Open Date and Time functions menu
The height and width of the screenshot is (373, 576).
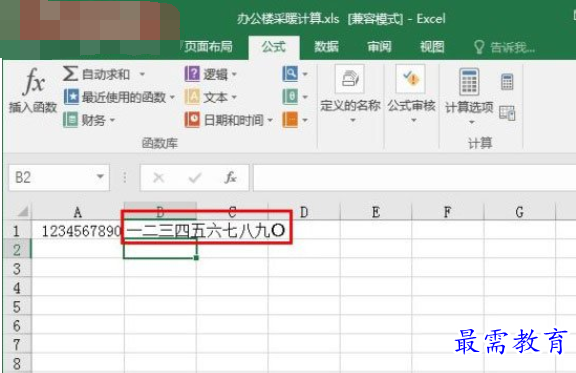click(x=228, y=120)
